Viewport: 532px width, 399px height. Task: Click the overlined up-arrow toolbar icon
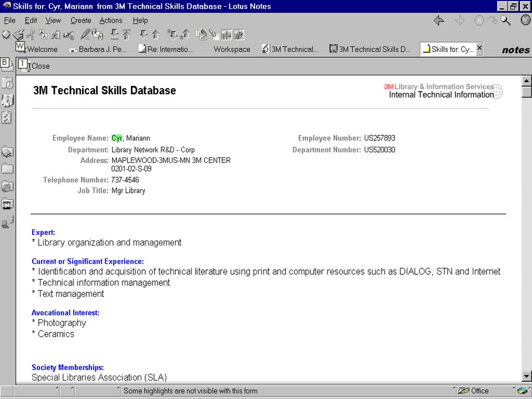tap(127, 34)
